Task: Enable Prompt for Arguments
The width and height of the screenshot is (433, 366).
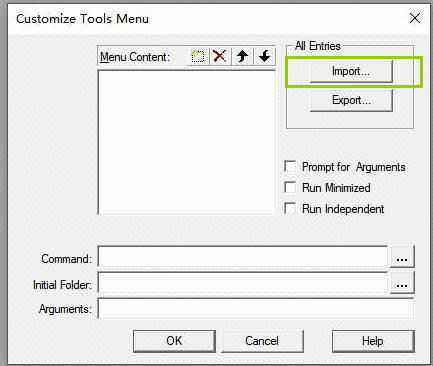Action: coord(290,166)
